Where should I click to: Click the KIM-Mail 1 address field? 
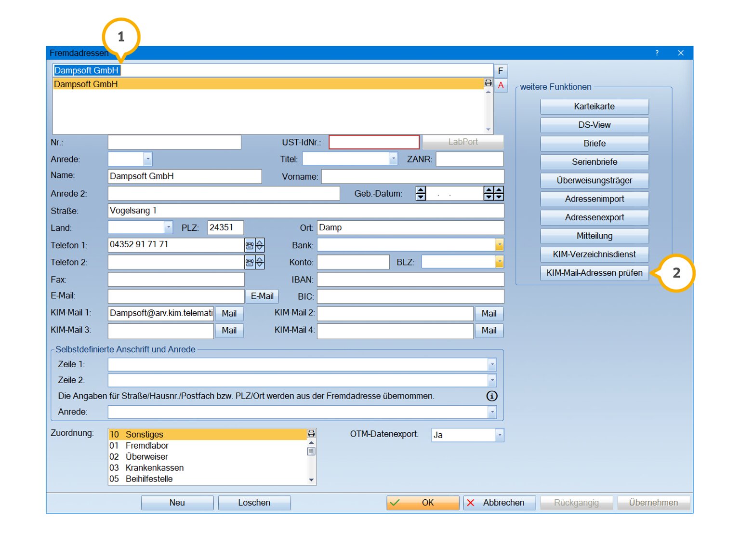[x=161, y=314]
